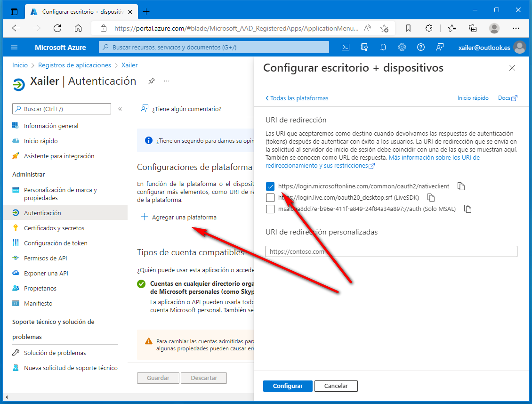Screen dimensions: 532x404
Task: Open the Inicio rápido link in the panel
Action: point(473,98)
